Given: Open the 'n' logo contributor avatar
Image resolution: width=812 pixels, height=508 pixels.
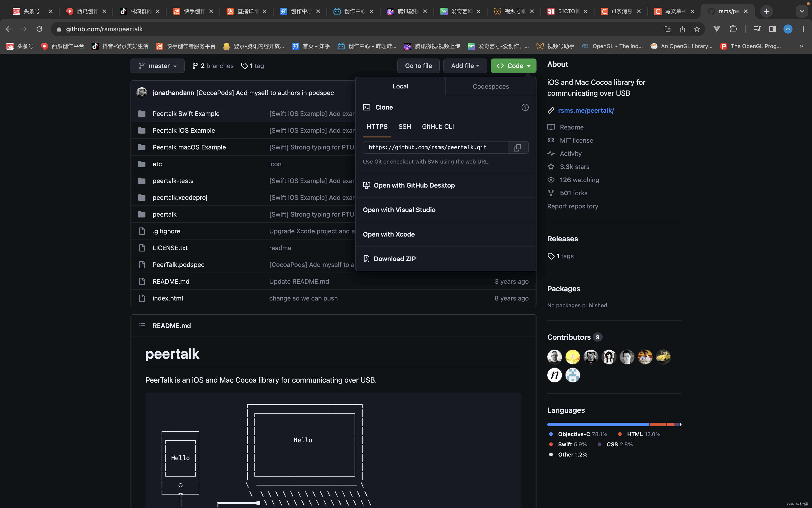Looking at the screenshot, I should (555, 375).
